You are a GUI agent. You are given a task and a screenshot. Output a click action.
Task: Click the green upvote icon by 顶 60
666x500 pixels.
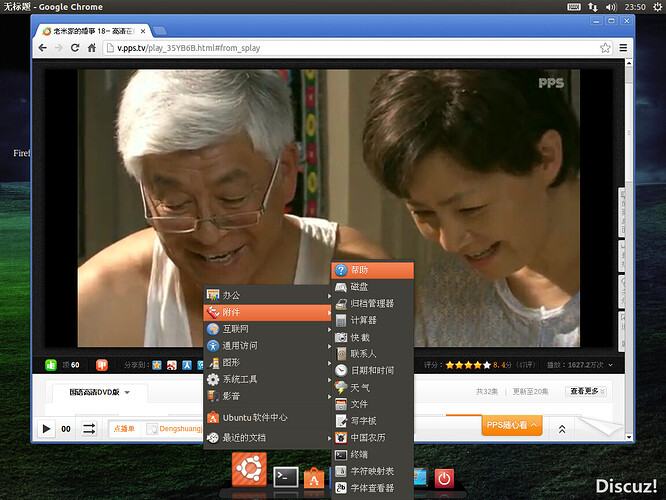point(51,365)
